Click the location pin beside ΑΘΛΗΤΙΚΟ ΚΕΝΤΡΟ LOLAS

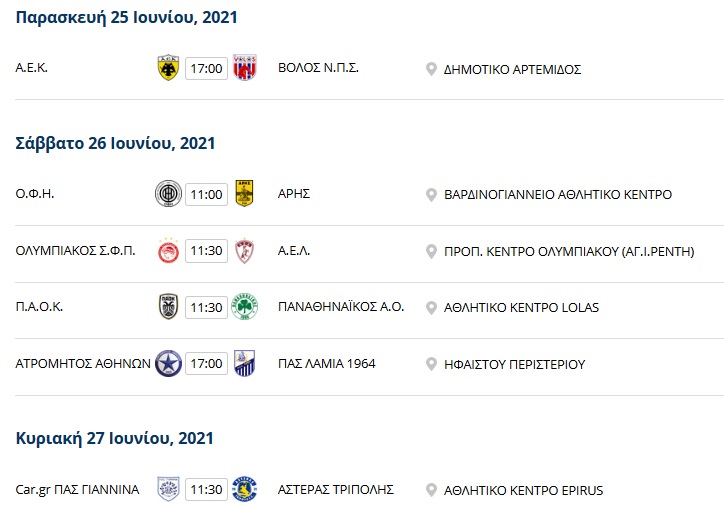pos(431,308)
